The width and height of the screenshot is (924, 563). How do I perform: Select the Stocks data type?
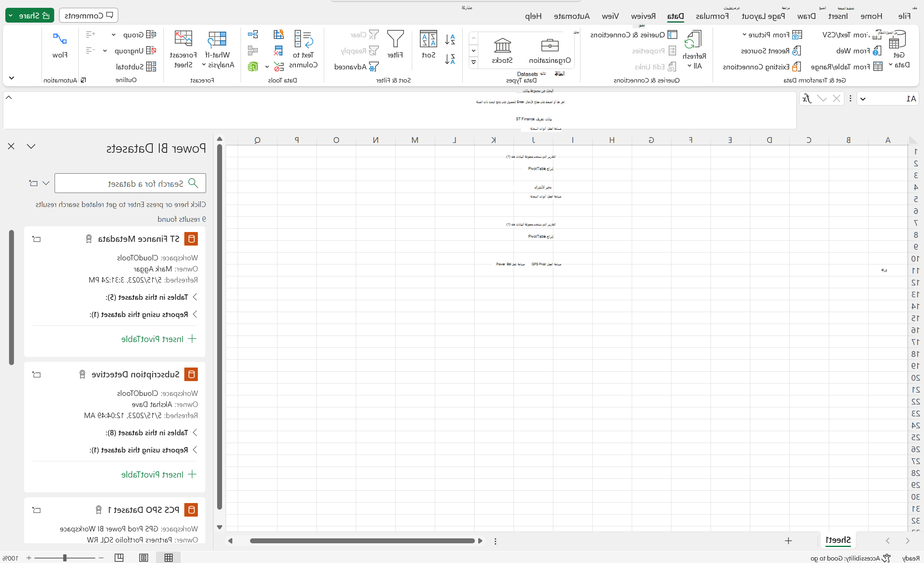tap(502, 51)
